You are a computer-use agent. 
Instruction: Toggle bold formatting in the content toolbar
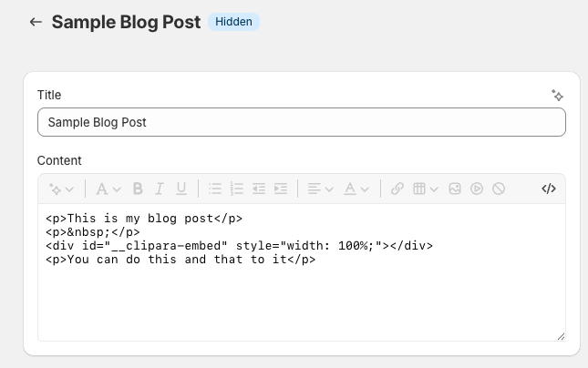[x=138, y=189]
